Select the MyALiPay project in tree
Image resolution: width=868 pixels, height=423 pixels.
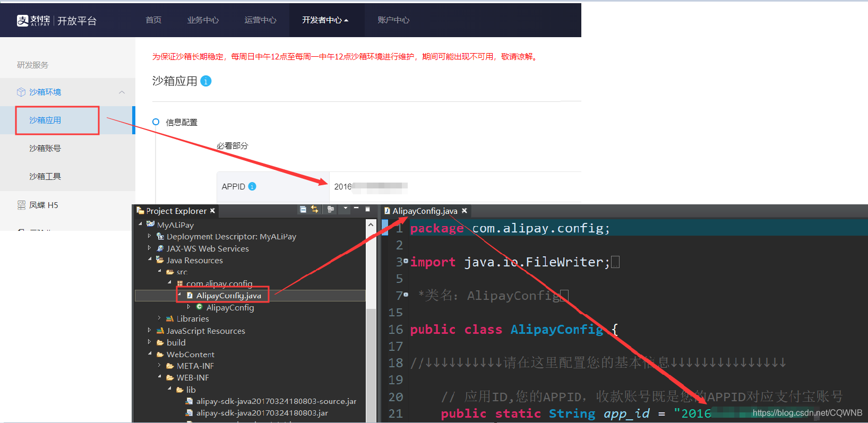(175, 225)
